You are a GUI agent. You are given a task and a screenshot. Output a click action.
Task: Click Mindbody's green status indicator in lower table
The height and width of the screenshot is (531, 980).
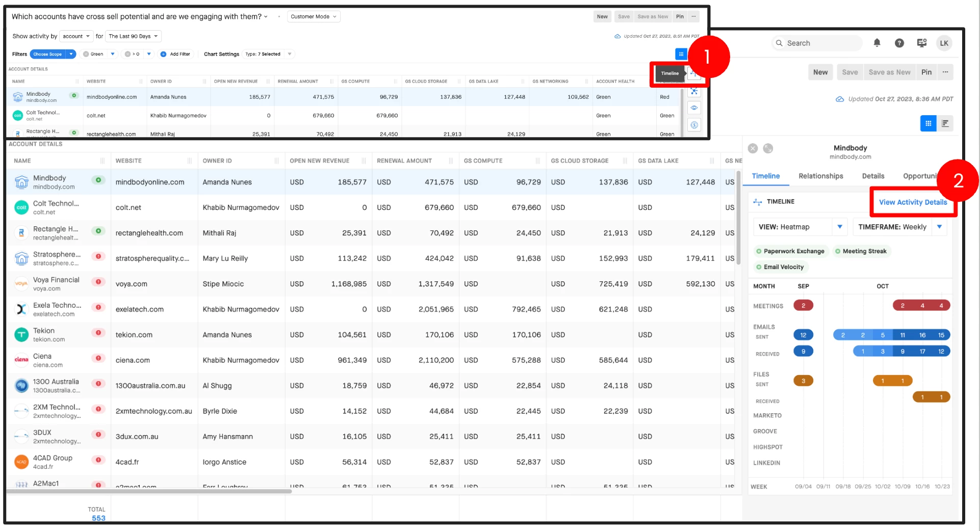coord(98,179)
